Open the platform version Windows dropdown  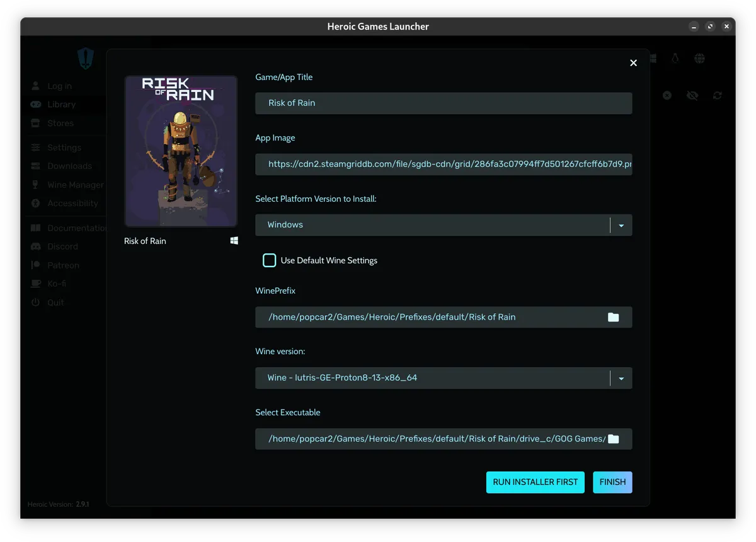444,225
